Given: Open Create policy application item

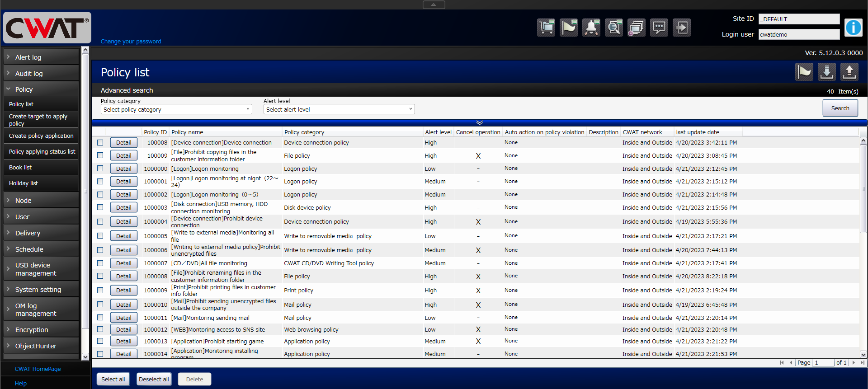Looking at the screenshot, I should (41, 136).
